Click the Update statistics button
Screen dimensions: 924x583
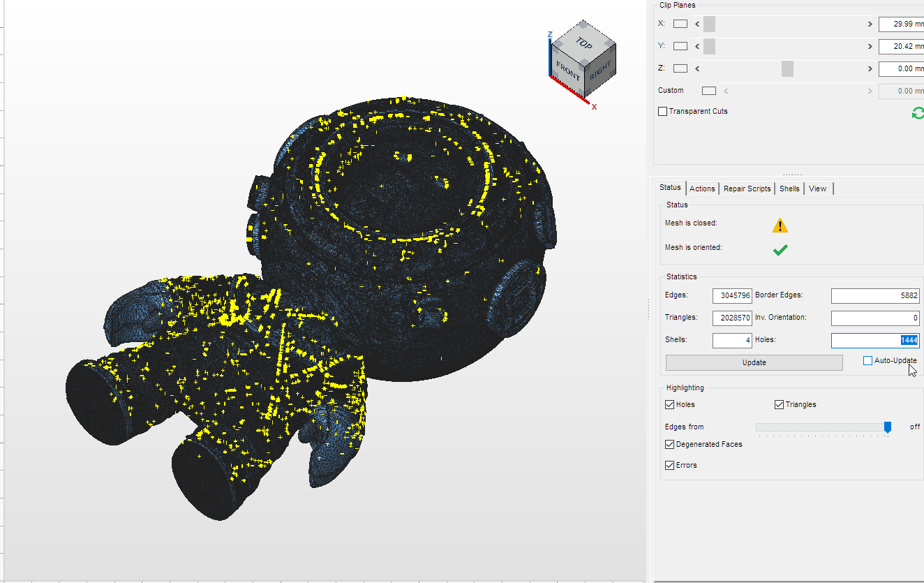point(754,362)
